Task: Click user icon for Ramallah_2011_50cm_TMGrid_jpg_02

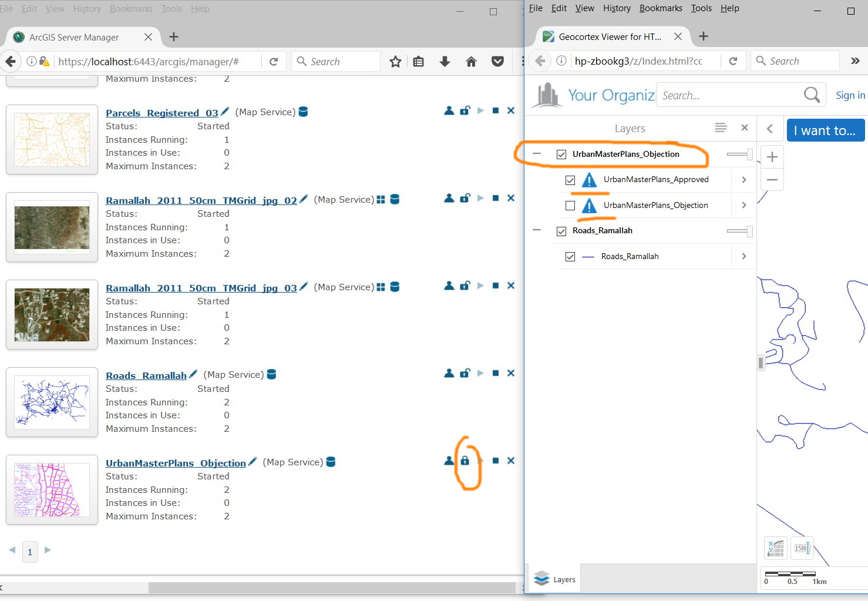Action: point(449,198)
